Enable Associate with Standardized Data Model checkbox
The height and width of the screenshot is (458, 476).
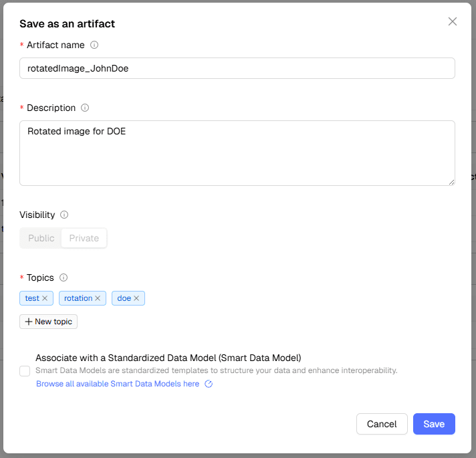(25, 371)
